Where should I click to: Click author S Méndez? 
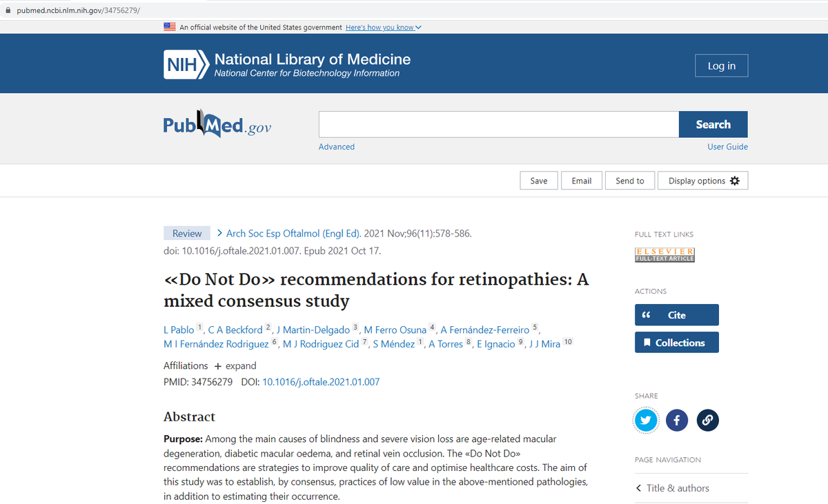click(394, 344)
